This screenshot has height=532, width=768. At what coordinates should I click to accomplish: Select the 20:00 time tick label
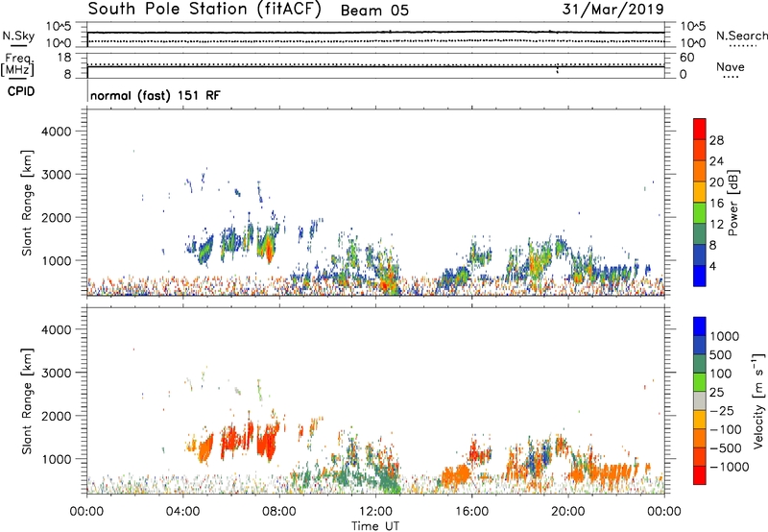pyautogui.click(x=568, y=512)
